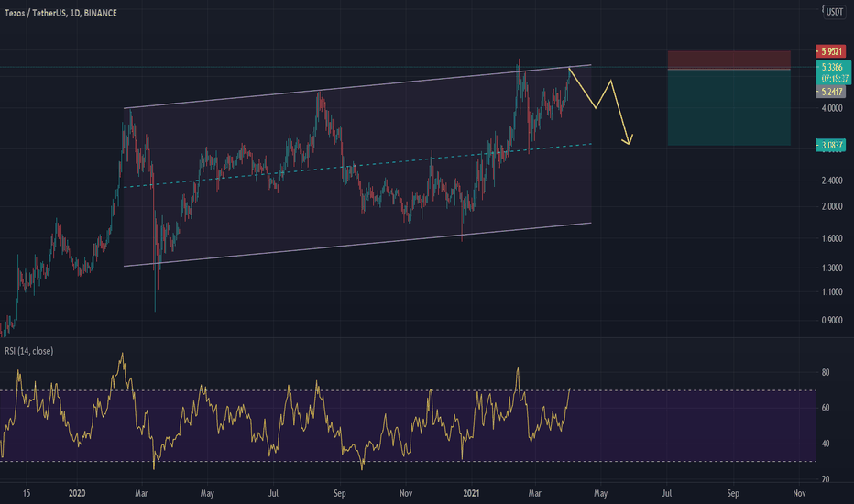The image size is (854, 504).
Task: Select the green profit zone of short position
Action: tap(728, 107)
